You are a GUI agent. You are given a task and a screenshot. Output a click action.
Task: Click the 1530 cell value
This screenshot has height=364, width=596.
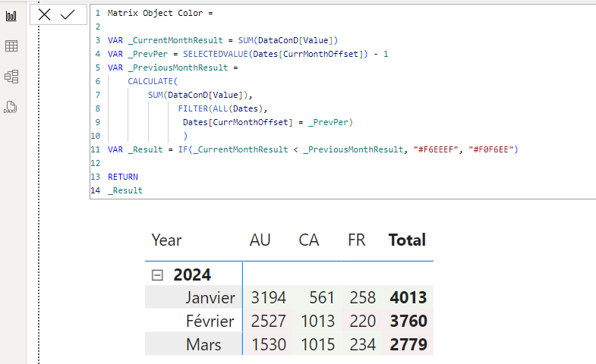click(269, 344)
